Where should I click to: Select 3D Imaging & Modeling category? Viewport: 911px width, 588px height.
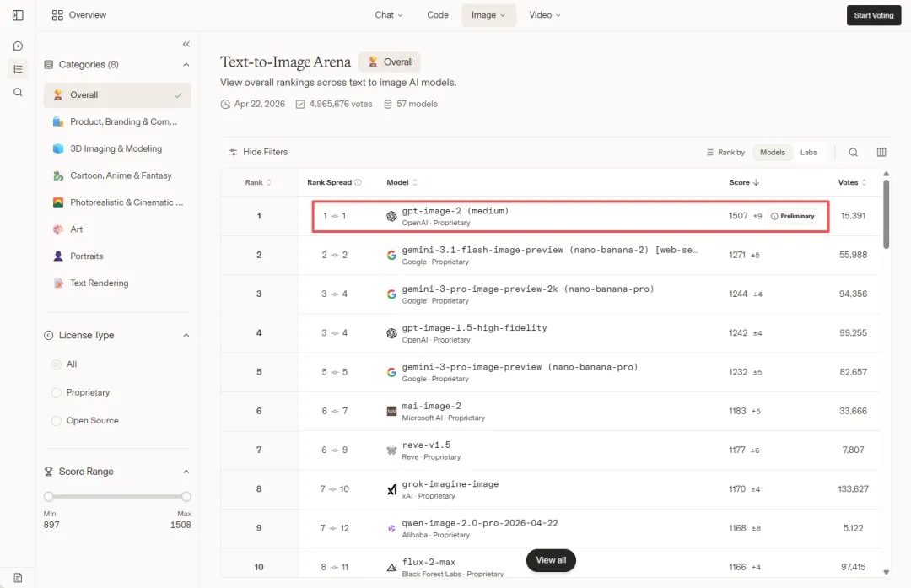pyautogui.click(x=117, y=148)
